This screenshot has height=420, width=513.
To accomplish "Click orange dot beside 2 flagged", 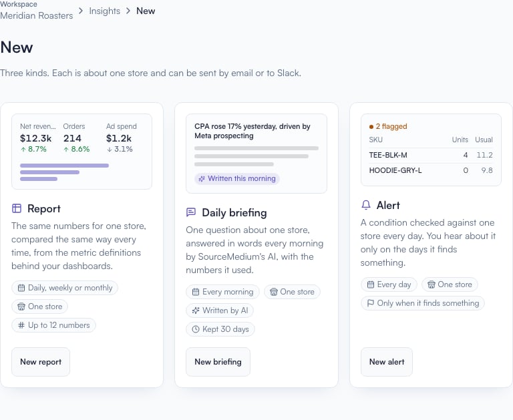I will [x=371, y=127].
